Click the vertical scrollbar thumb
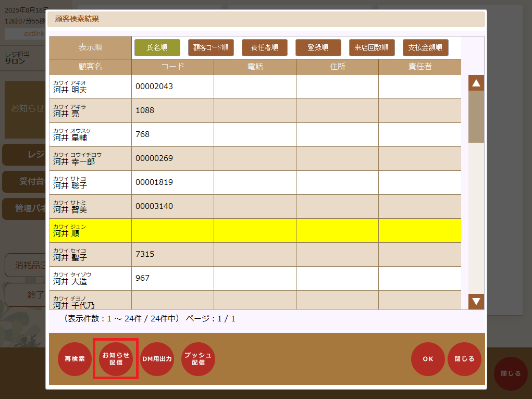 tap(476, 117)
